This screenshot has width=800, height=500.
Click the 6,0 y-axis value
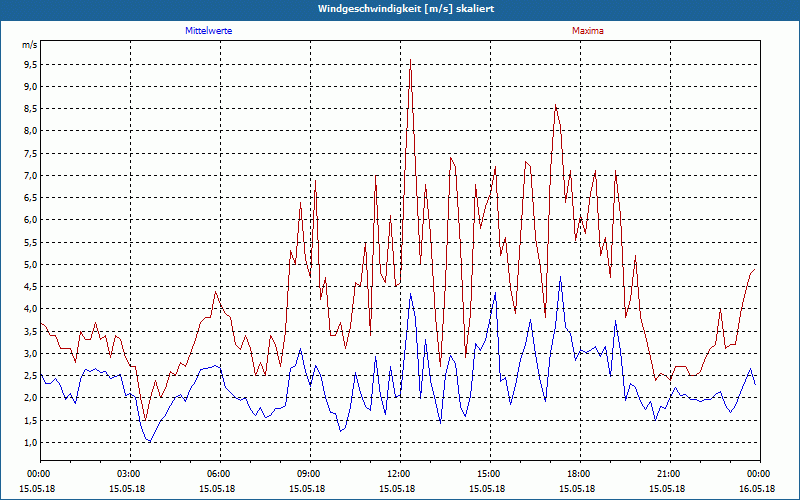[31, 220]
